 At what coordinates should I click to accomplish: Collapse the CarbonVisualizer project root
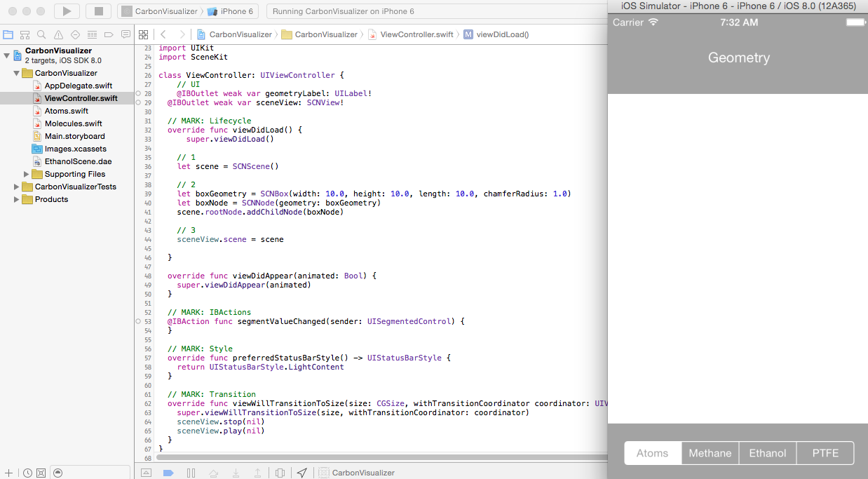tap(6, 55)
